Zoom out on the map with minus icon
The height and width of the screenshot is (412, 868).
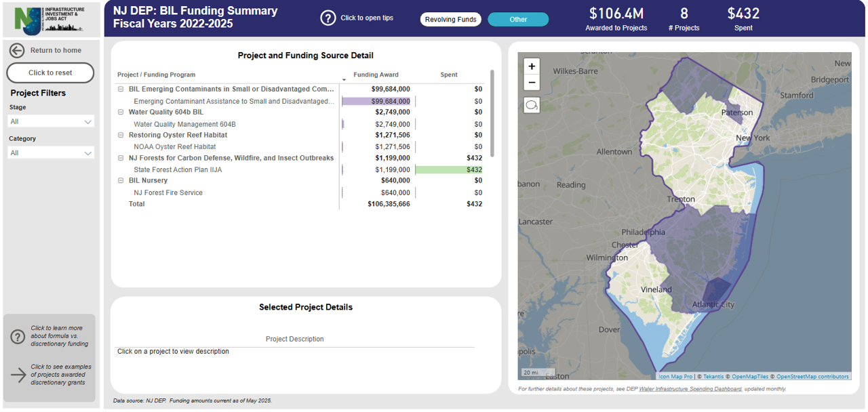click(x=532, y=82)
